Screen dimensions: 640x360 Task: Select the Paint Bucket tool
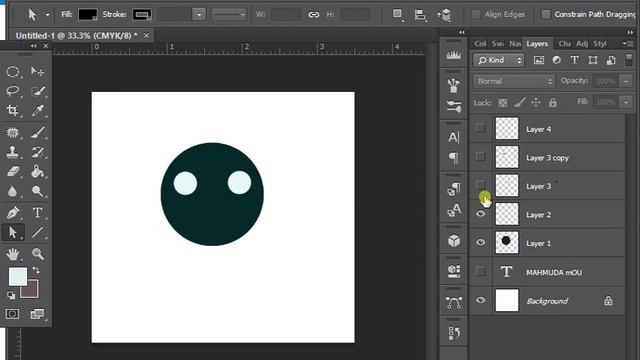[38, 171]
